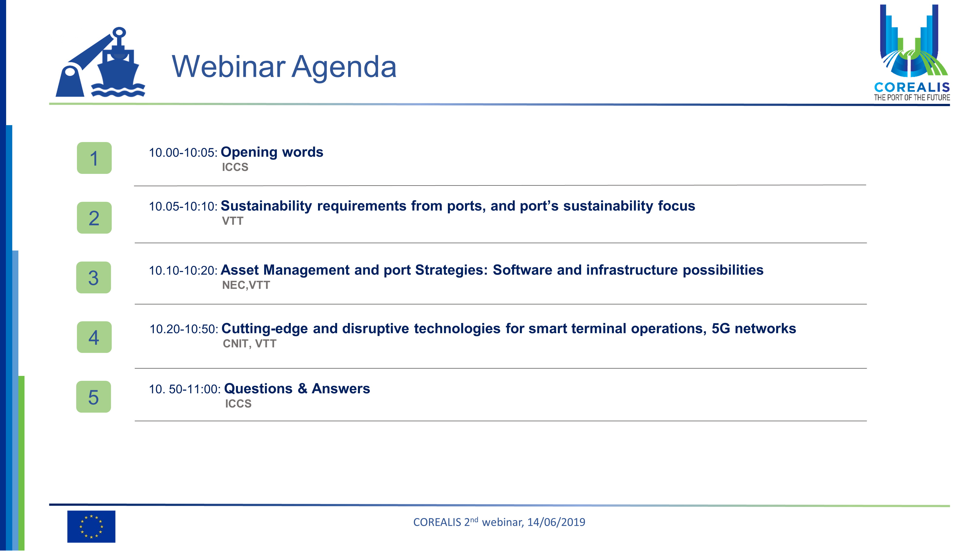Click the Opening words heading
This screenshot has width=980, height=551.
pyautogui.click(x=272, y=152)
